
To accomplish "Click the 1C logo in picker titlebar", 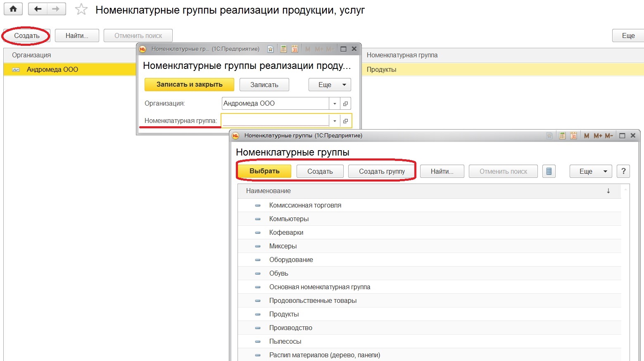I will [235, 136].
